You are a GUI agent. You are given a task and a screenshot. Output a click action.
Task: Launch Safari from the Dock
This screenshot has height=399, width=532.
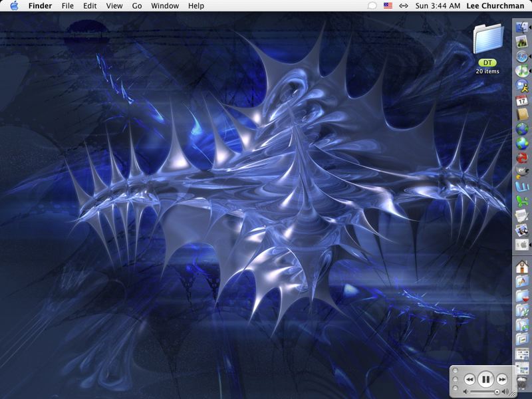522,55
